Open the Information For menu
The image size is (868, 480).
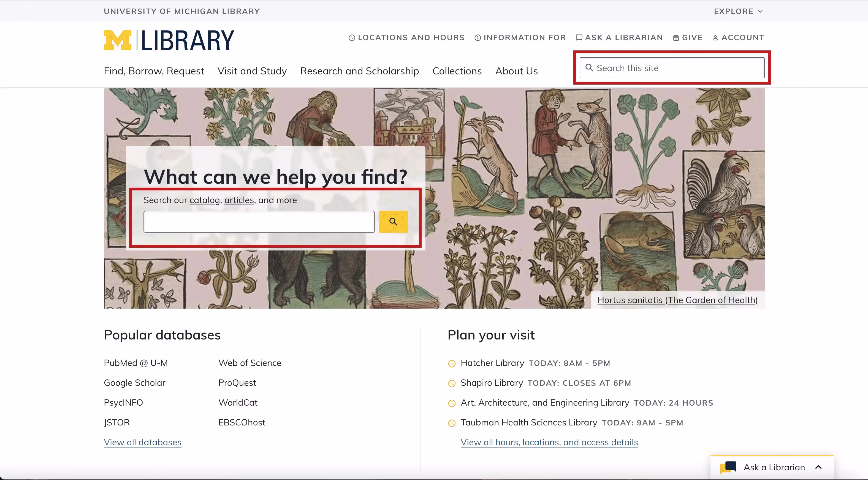520,37
